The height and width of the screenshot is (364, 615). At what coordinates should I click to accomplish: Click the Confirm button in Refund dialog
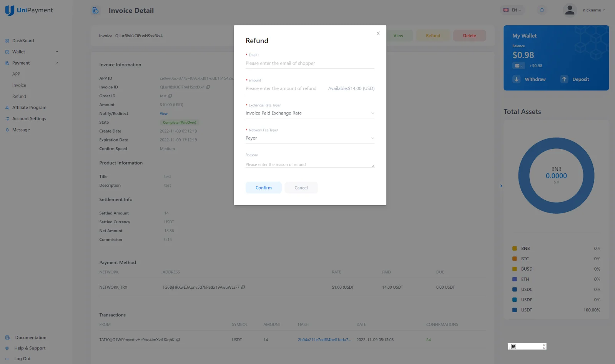tap(263, 188)
